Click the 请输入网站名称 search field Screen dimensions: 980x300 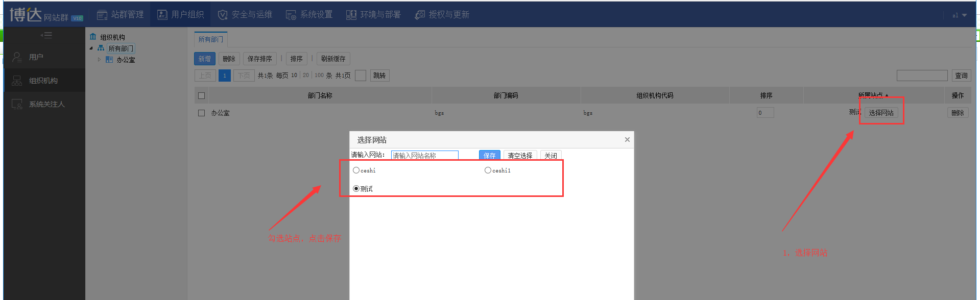(424, 156)
